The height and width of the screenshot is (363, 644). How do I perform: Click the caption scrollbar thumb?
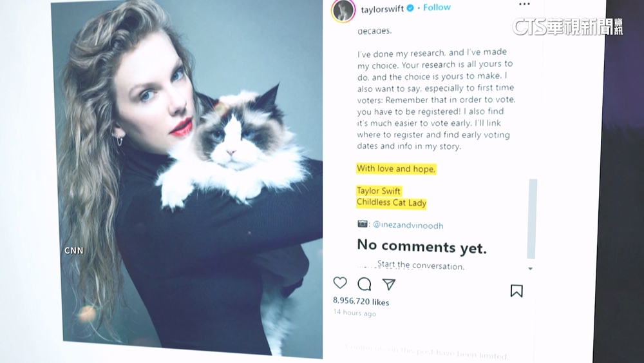(533, 219)
